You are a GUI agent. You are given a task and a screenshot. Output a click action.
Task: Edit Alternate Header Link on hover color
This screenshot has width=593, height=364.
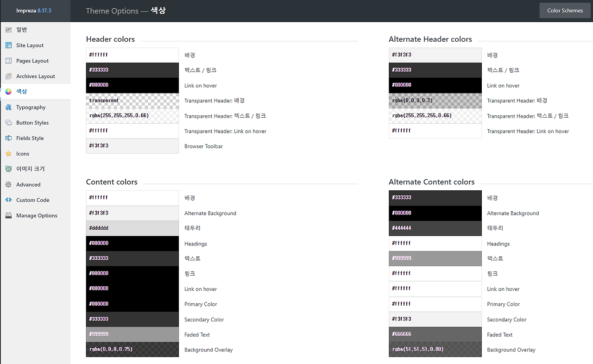click(x=435, y=85)
